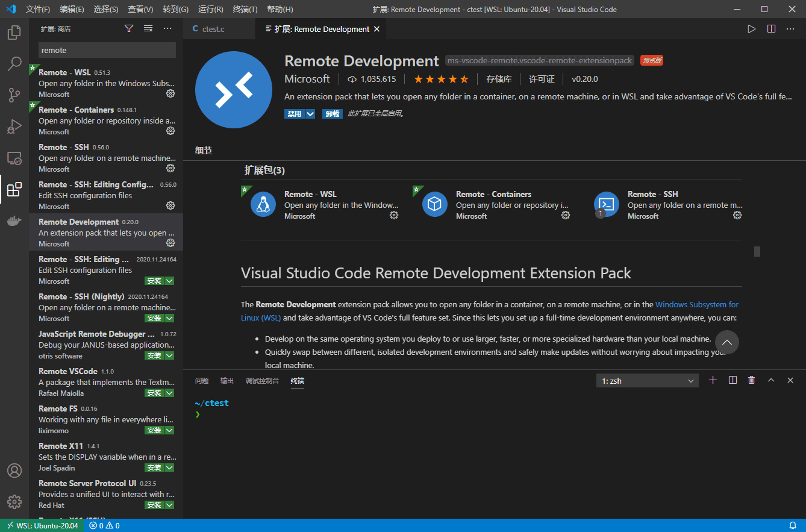Switch to the 输出 panel tab
Image resolution: width=806 pixels, height=532 pixels.
pos(227,381)
